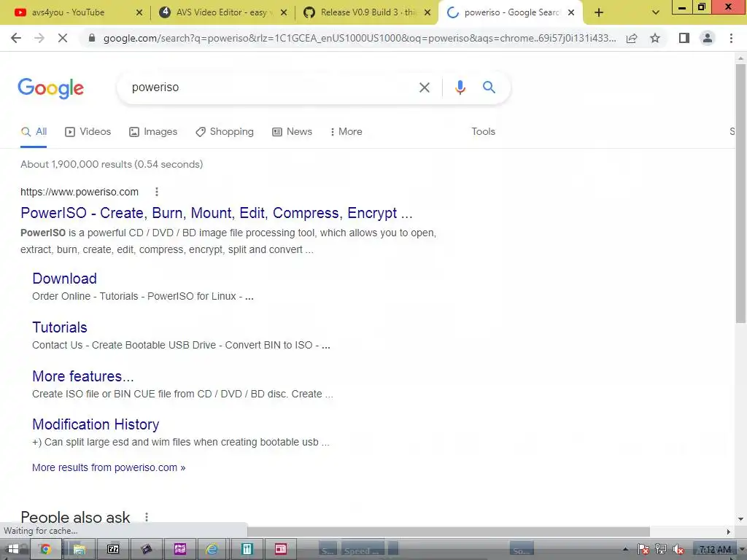Switch to Videos results
This screenshot has width=747, height=560.
click(x=88, y=132)
